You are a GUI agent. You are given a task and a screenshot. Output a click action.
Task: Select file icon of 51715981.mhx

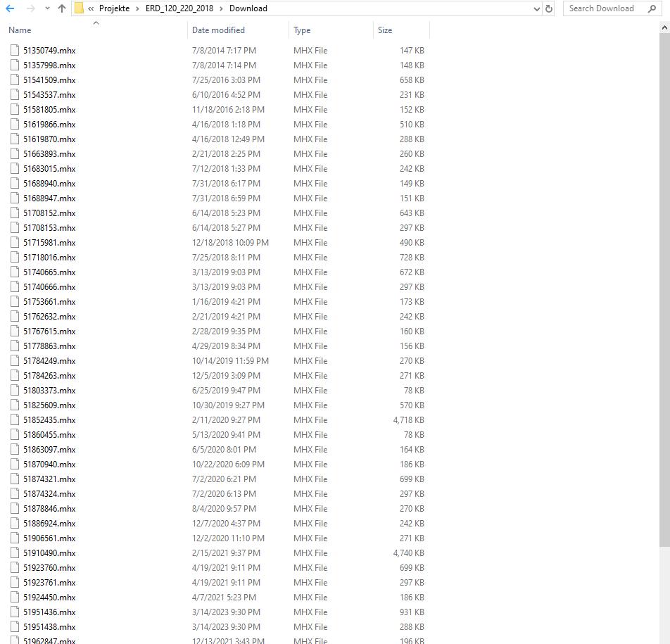(x=15, y=243)
